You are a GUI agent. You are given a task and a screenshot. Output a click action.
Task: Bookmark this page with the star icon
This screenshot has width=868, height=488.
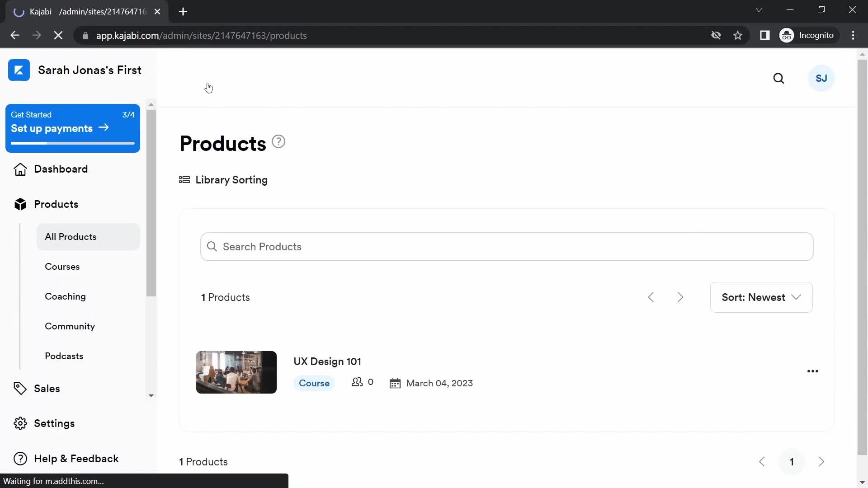click(738, 35)
